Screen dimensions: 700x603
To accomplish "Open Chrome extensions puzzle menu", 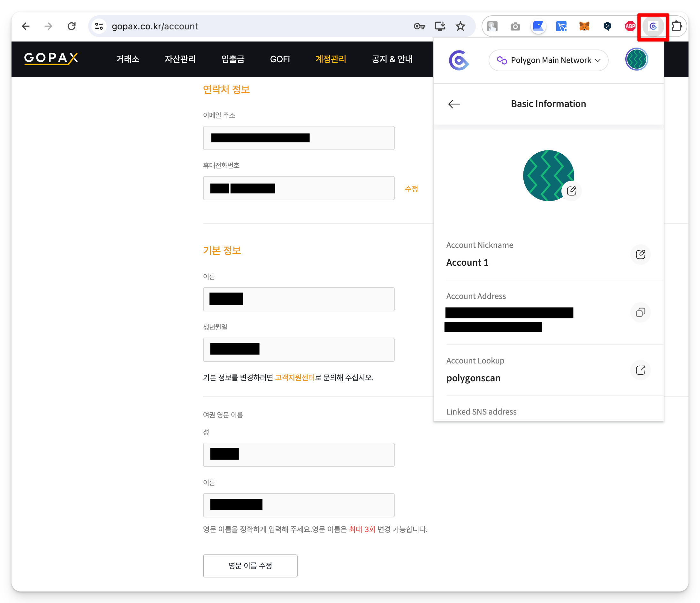I will point(677,26).
